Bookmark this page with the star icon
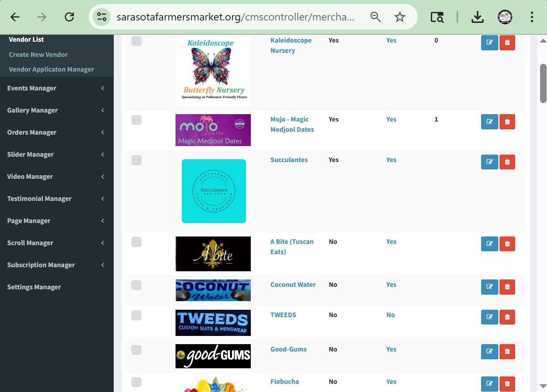Image resolution: width=547 pixels, height=392 pixels. click(399, 17)
